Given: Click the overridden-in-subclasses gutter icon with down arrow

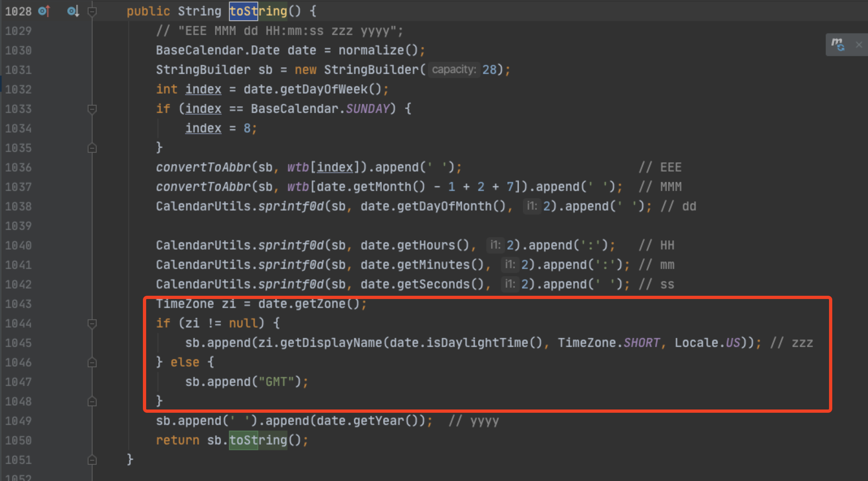Looking at the screenshot, I should tap(73, 11).
